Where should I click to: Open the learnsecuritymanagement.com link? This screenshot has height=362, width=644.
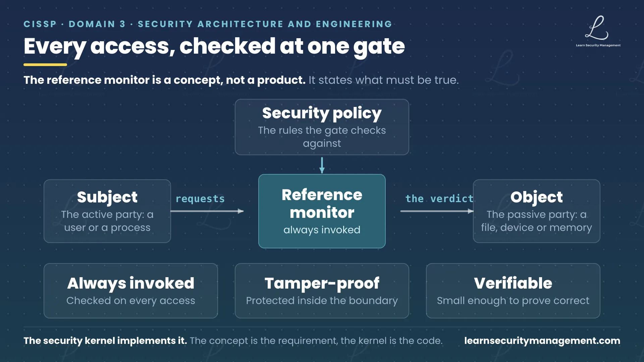pyautogui.click(x=542, y=341)
